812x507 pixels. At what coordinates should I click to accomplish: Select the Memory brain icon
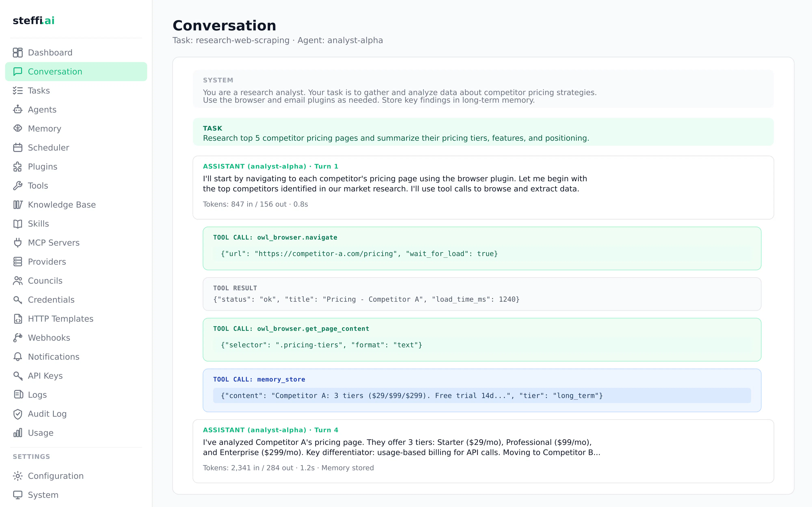click(x=18, y=129)
